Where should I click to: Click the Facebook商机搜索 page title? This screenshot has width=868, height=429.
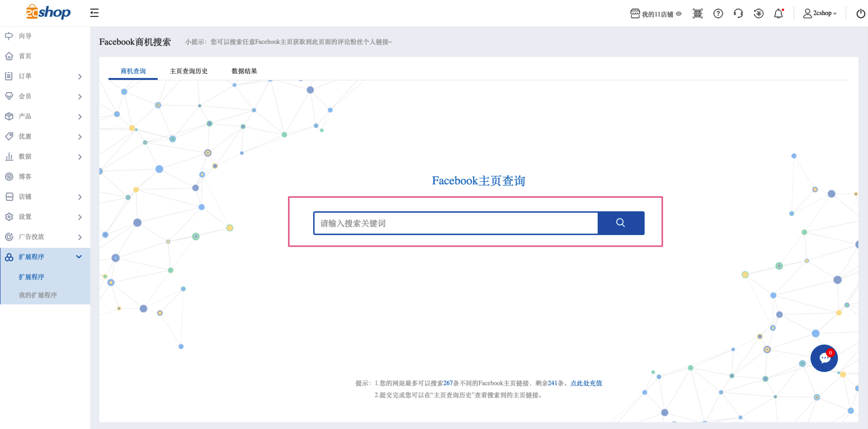[x=135, y=42]
